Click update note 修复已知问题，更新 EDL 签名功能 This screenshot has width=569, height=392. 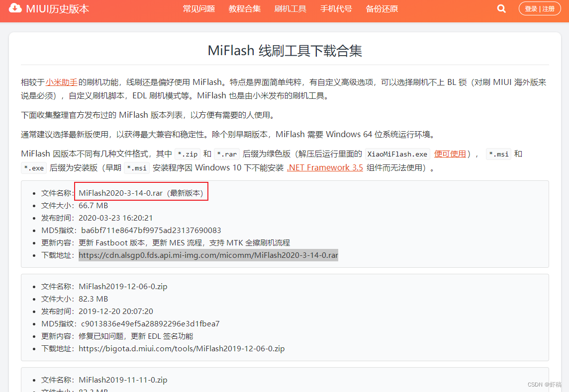pos(136,336)
